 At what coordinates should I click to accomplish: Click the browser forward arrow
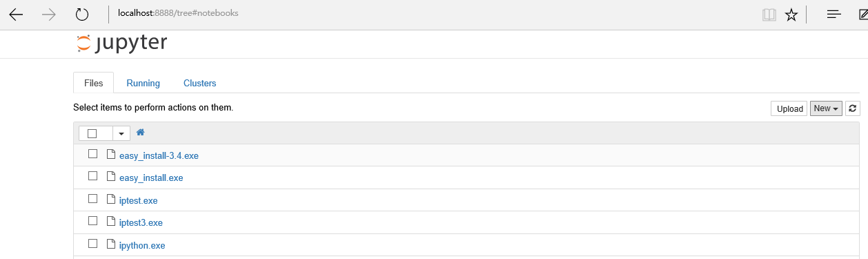pyautogui.click(x=49, y=15)
